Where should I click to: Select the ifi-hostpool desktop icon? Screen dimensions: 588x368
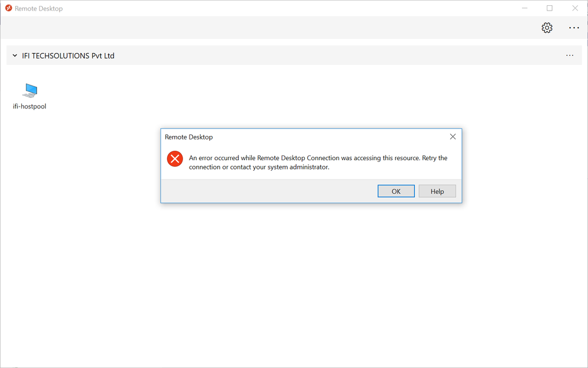[30, 90]
